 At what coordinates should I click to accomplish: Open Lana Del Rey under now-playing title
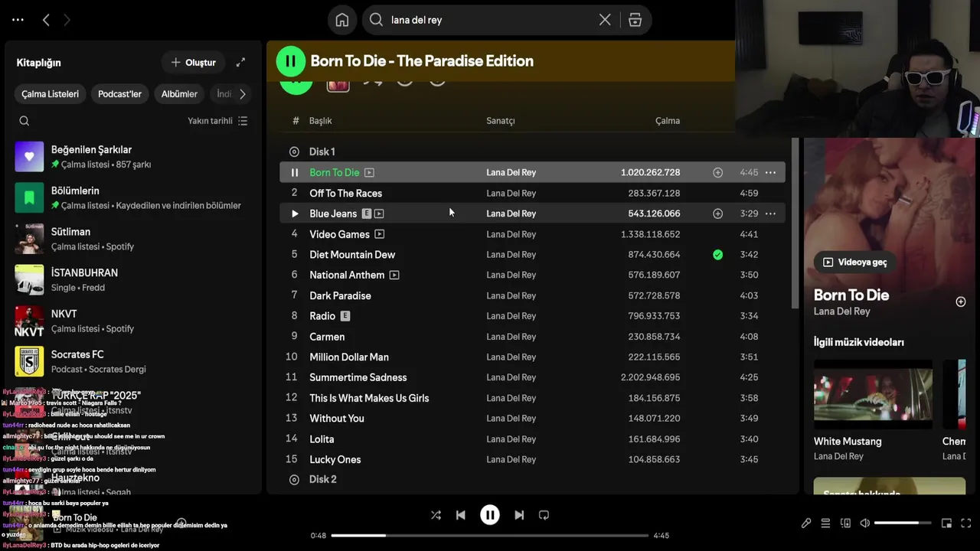pos(841,311)
